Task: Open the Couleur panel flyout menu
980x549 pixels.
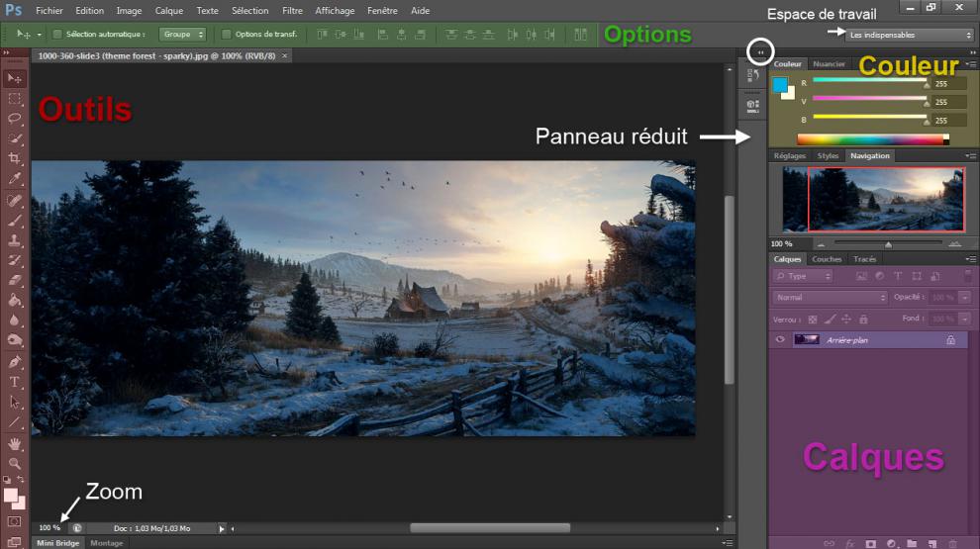Action: [x=971, y=63]
